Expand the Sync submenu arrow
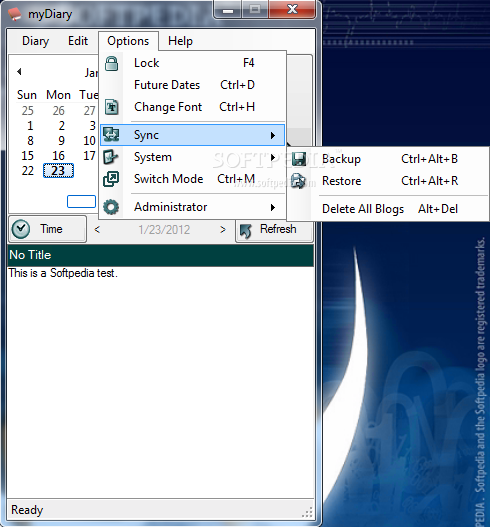The image size is (490, 527). pos(273,135)
